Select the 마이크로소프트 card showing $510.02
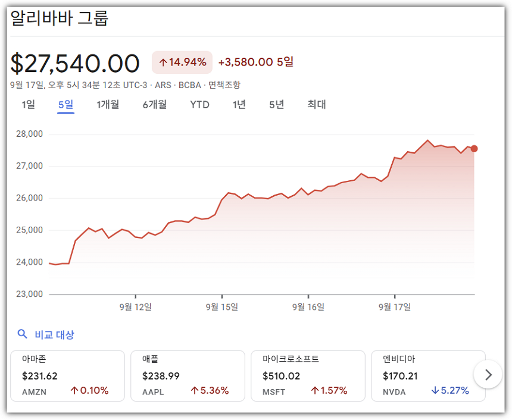Screen dimensions: 512x420 (x=308, y=376)
